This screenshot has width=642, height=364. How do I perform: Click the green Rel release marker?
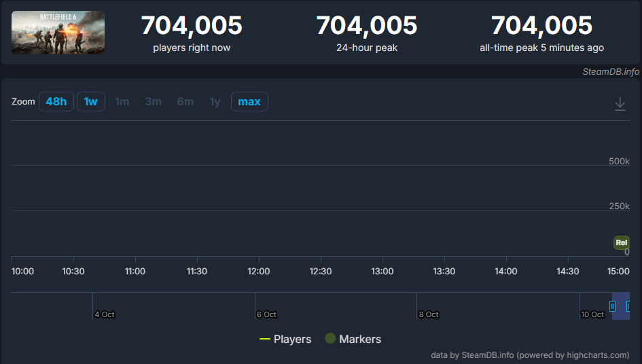click(x=621, y=242)
